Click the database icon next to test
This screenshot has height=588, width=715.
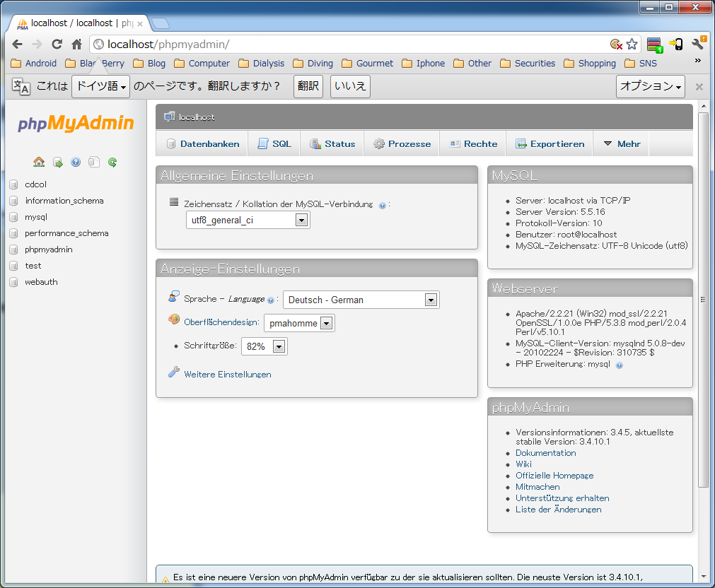pos(13,266)
